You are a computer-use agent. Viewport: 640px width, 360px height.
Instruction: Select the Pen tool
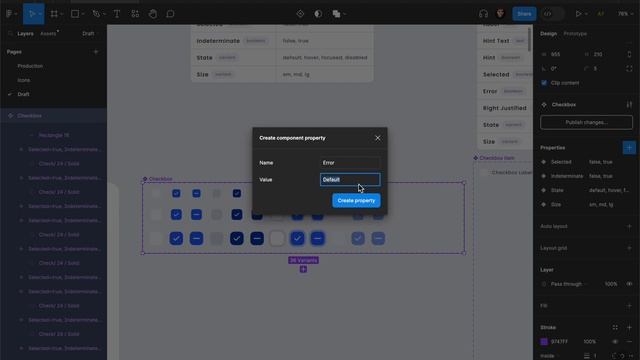tap(96, 14)
